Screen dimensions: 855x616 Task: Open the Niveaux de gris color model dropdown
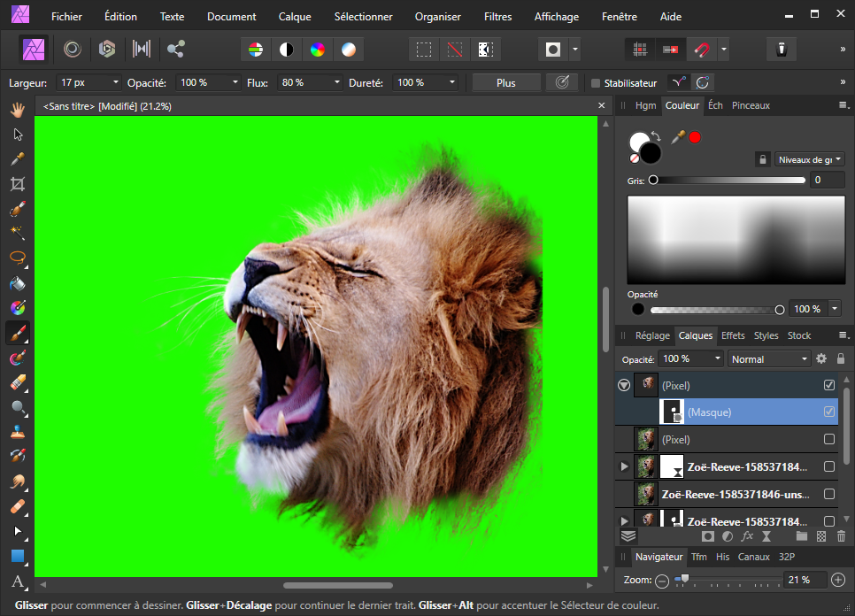pyautogui.click(x=808, y=159)
